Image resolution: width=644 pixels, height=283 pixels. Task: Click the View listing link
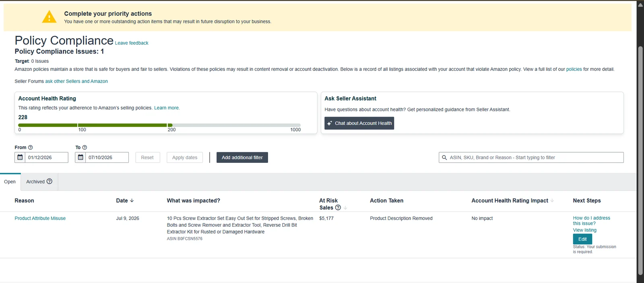(x=585, y=230)
